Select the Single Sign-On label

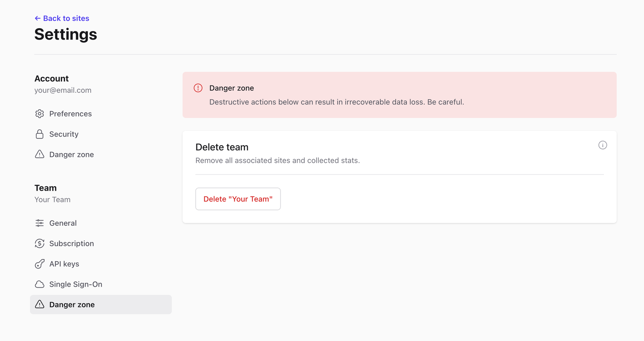pos(76,285)
